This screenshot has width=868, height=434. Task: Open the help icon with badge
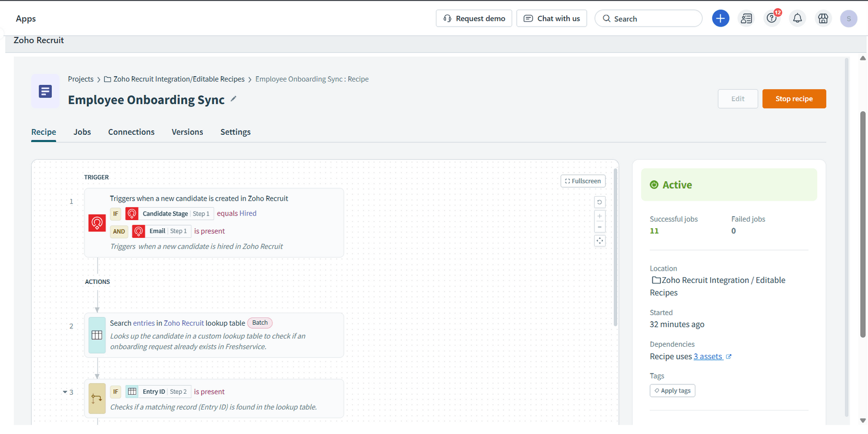pyautogui.click(x=771, y=18)
